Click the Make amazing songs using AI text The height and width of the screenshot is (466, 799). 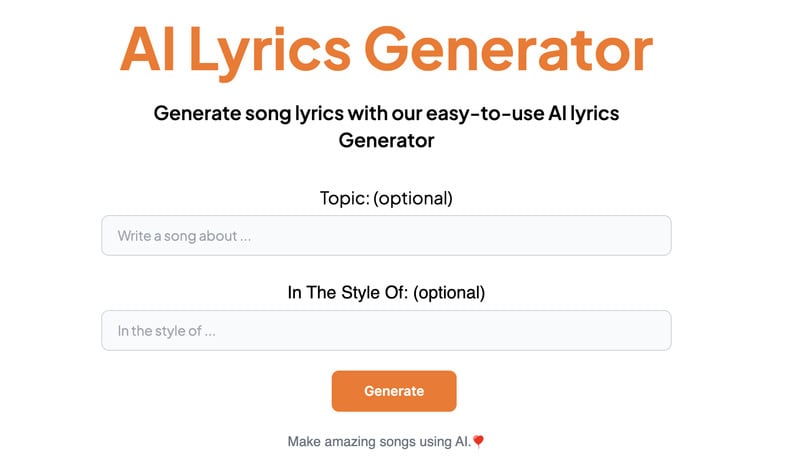coord(380,441)
